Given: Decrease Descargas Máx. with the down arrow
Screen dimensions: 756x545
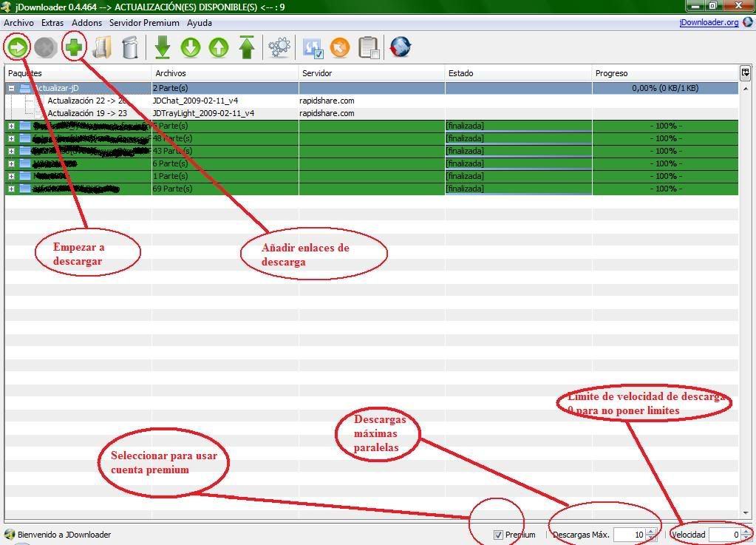Looking at the screenshot, I should tap(652, 538).
